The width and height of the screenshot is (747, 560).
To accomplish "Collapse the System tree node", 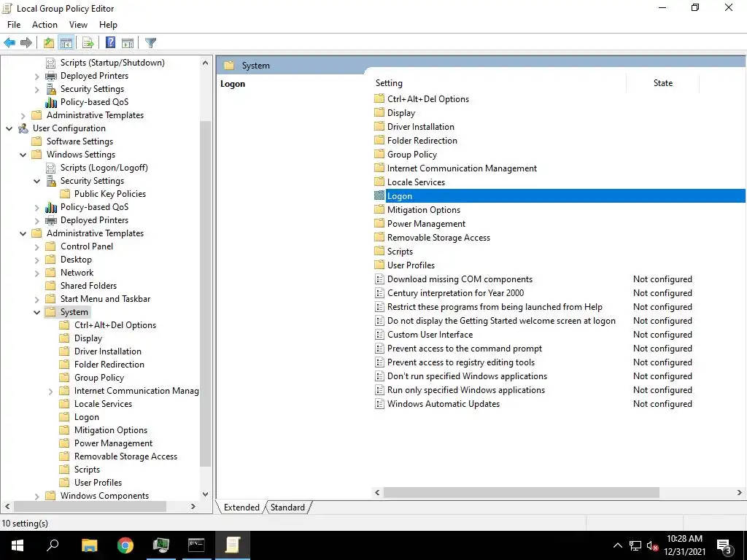I will pyautogui.click(x=36, y=312).
